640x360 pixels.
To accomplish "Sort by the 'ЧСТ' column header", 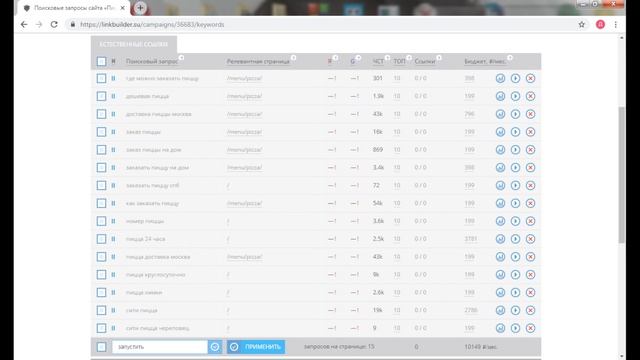I will pyautogui.click(x=378, y=61).
